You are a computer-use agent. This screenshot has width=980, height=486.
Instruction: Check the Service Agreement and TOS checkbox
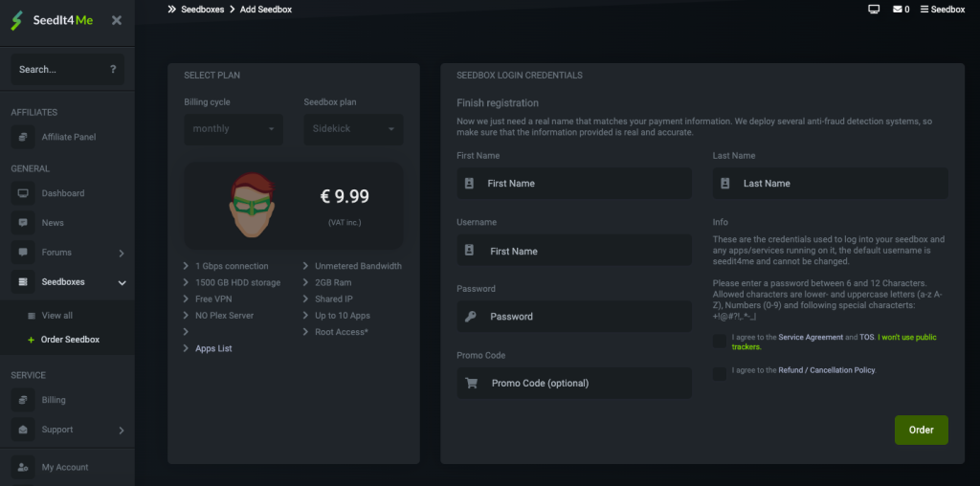click(x=720, y=342)
